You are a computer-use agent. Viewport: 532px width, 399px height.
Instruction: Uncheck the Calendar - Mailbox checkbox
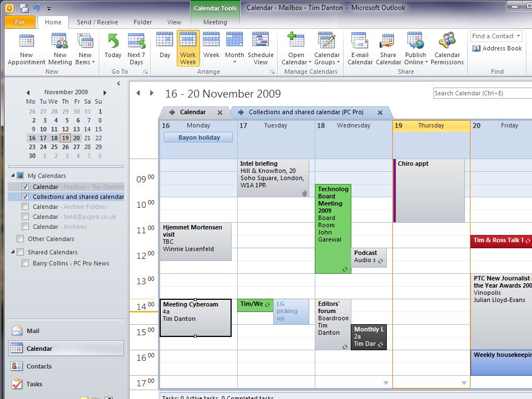25,187
